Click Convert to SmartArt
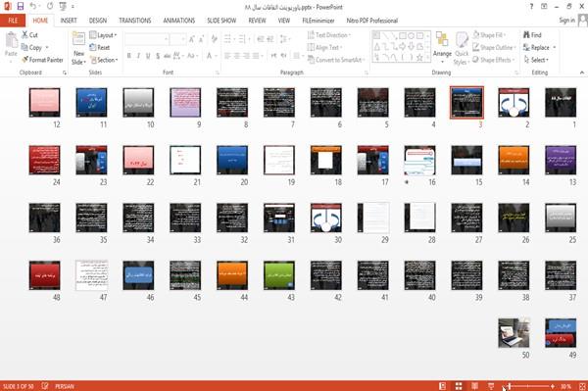588x391 pixels. point(335,60)
